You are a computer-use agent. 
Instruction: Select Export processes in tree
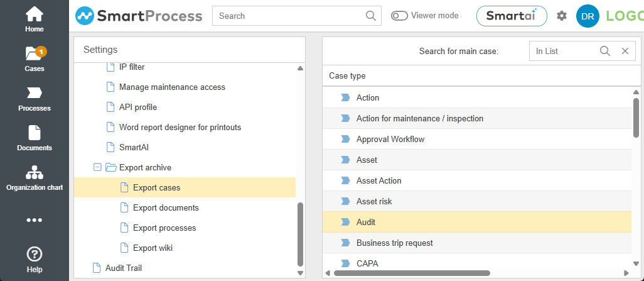pyautogui.click(x=164, y=228)
